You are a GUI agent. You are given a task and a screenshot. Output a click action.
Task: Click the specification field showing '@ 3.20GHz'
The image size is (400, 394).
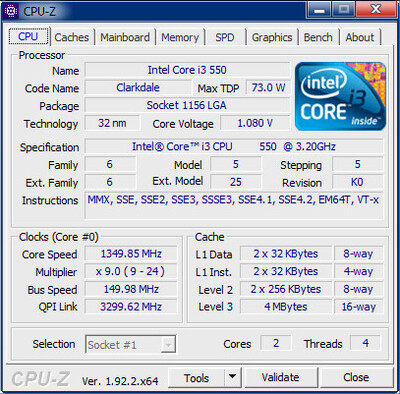tap(234, 146)
